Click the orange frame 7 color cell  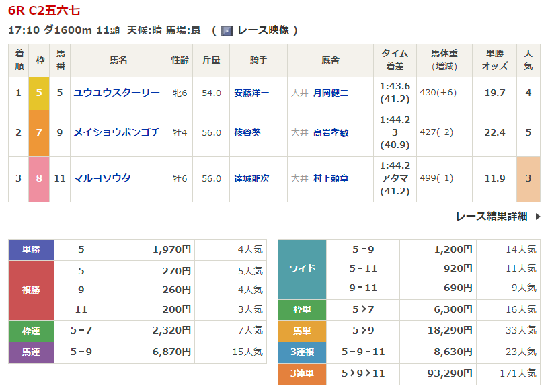(x=39, y=132)
